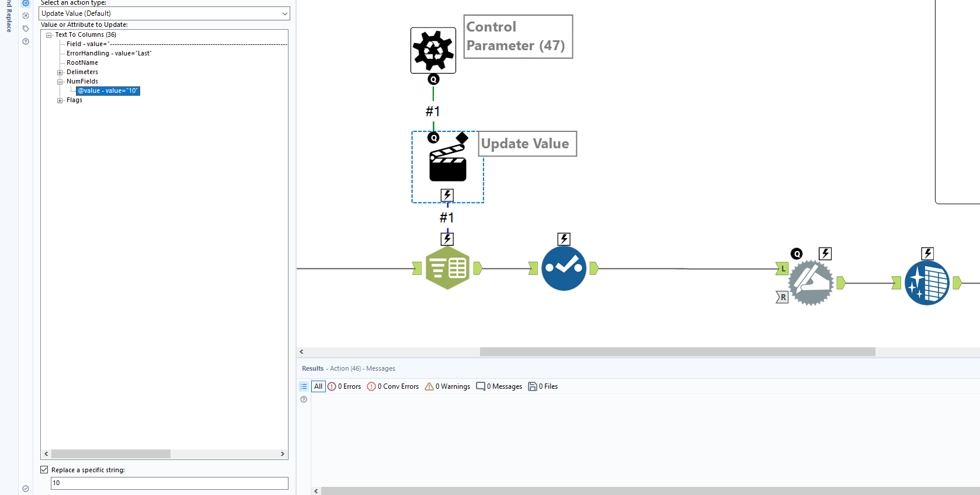This screenshot has width=980, height=495.
Task: Click the Control Parameter (47) annotation label
Action: (x=518, y=36)
